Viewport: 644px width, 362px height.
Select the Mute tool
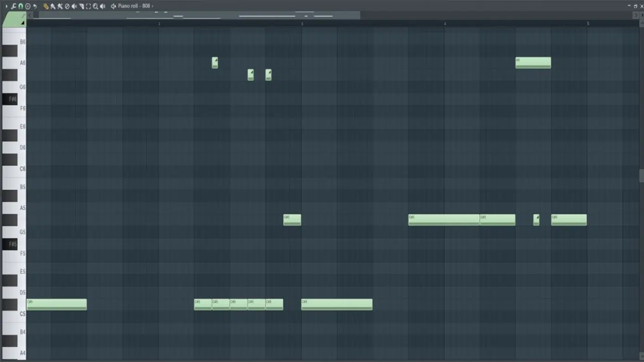74,6
